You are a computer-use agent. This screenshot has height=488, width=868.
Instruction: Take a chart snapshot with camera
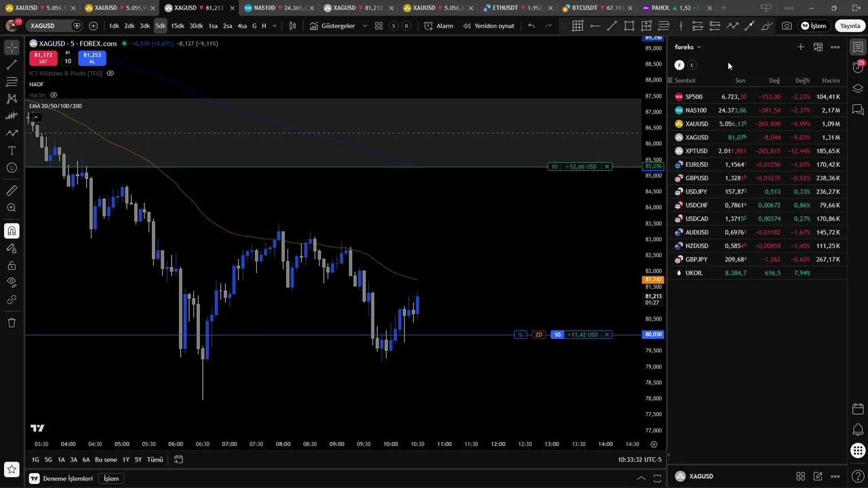(x=787, y=26)
